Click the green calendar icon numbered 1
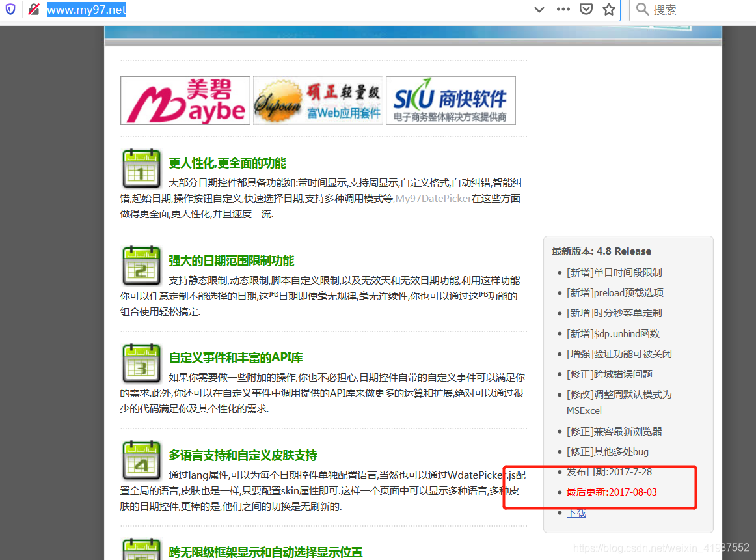 tap(141, 169)
